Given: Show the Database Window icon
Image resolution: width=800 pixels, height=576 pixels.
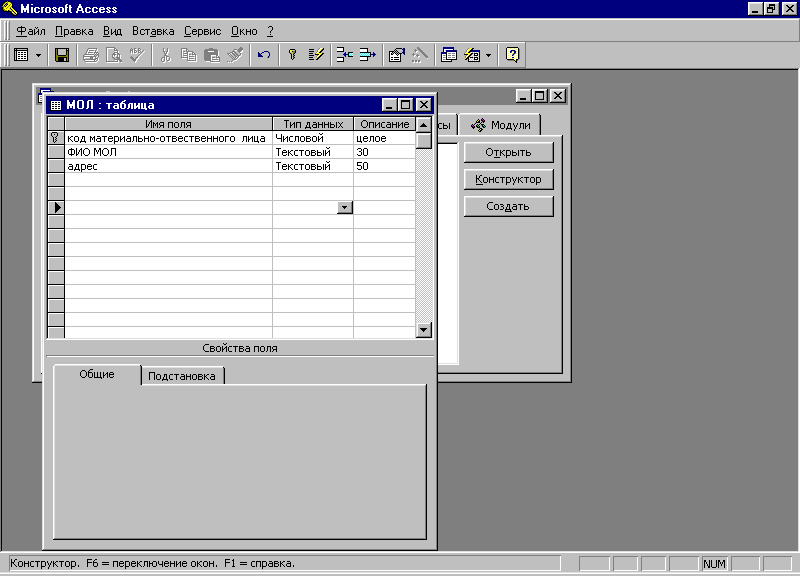Looking at the screenshot, I should [x=448, y=55].
